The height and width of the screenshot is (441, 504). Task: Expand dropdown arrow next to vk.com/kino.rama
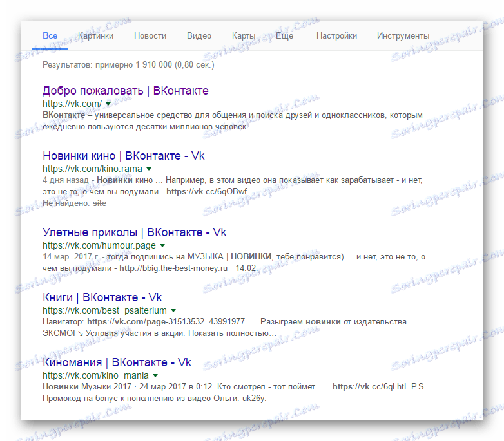click(x=149, y=169)
